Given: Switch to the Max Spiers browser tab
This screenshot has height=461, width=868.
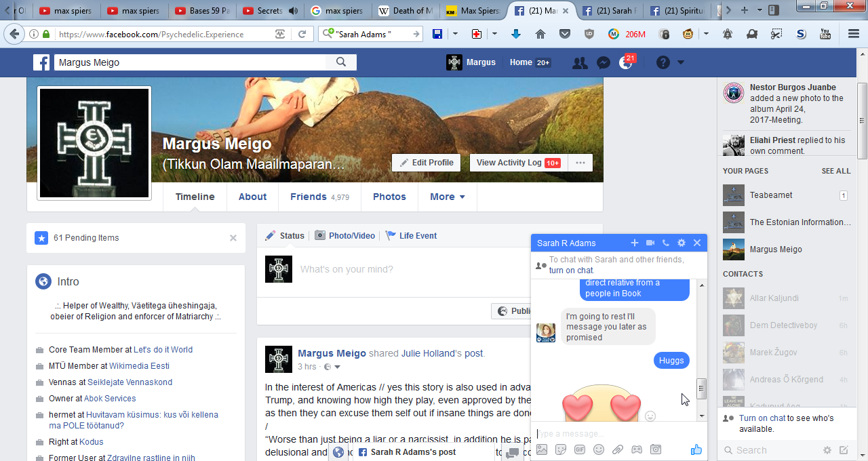Looking at the screenshot, I should 473,11.
